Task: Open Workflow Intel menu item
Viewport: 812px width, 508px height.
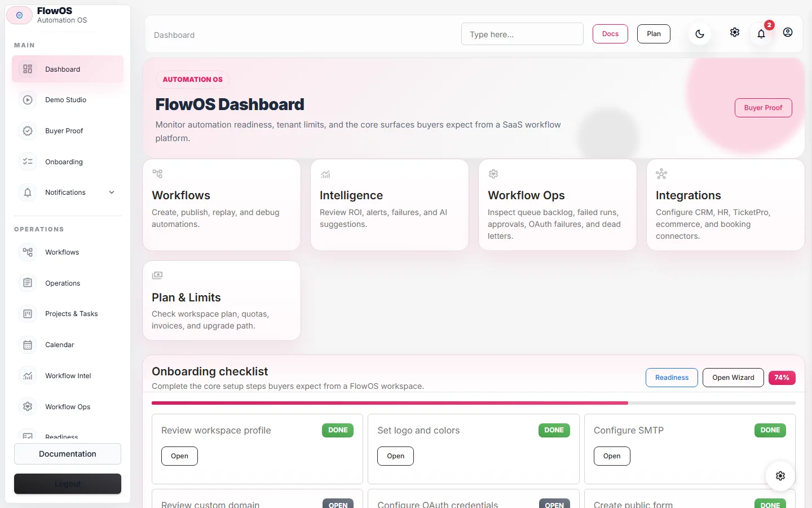Action: point(68,376)
